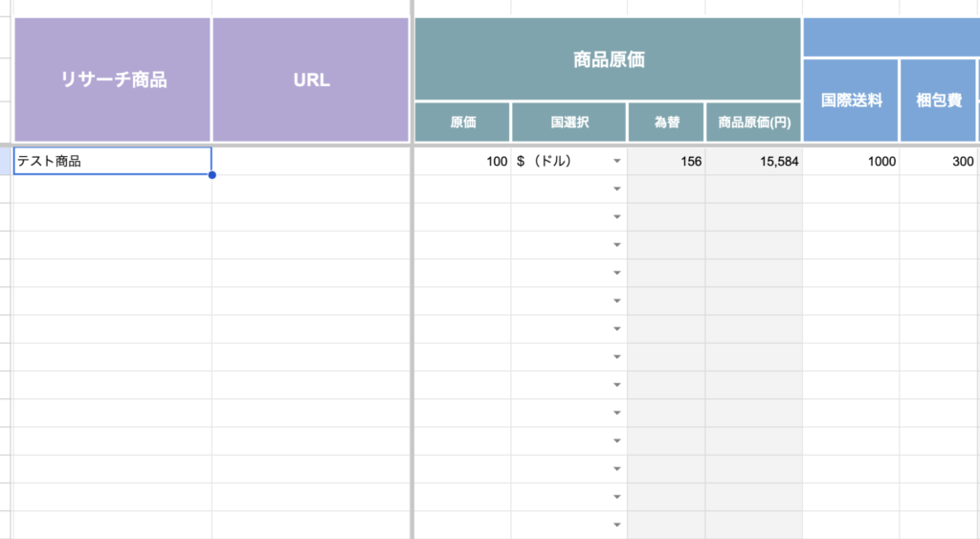
Task: Select the calculated cell showing 15,584
Action: coord(753,162)
